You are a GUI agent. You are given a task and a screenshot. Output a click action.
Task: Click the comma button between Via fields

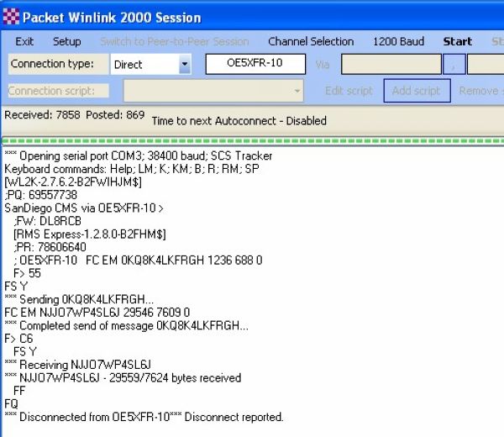[454, 65]
